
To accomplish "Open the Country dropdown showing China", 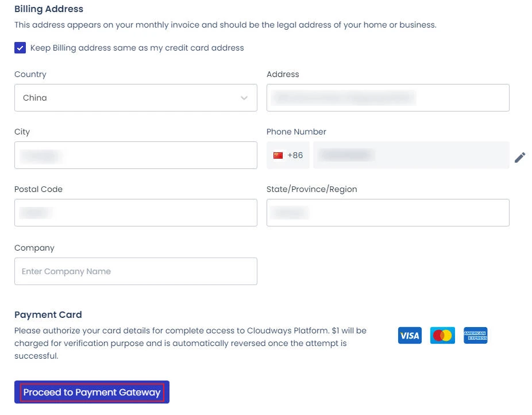I will tap(136, 98).
